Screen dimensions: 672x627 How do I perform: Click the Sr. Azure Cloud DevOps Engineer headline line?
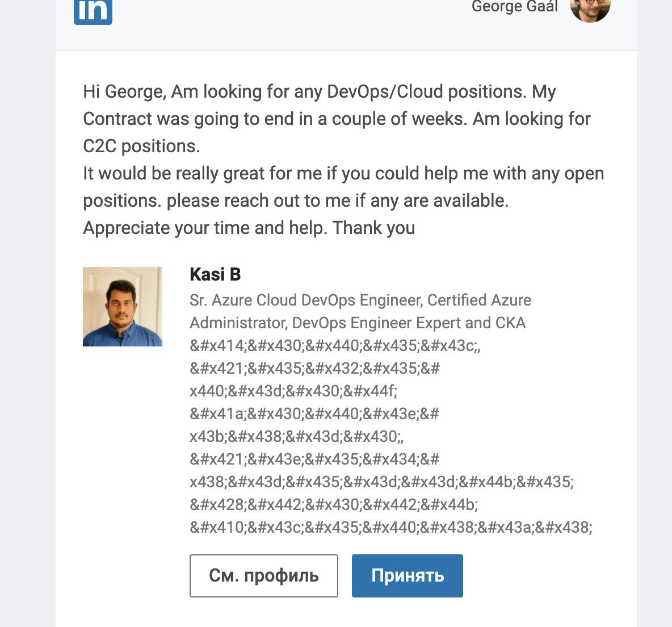coord(360,300)
